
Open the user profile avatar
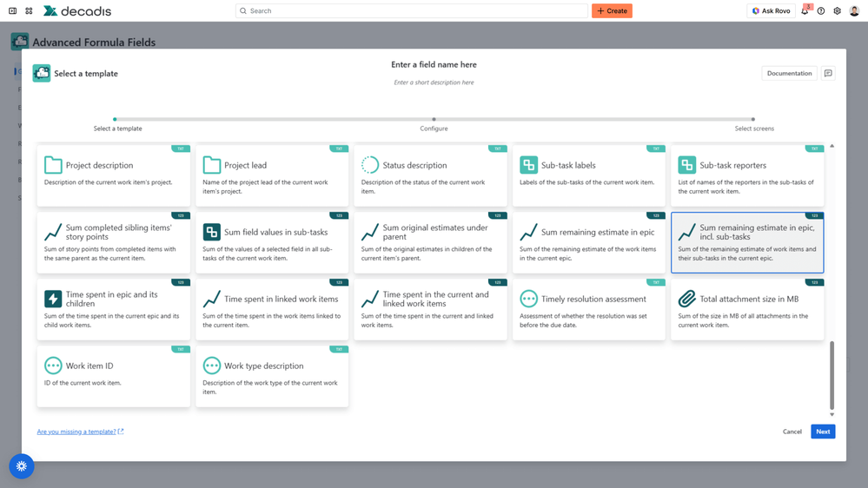click(854, 11)
